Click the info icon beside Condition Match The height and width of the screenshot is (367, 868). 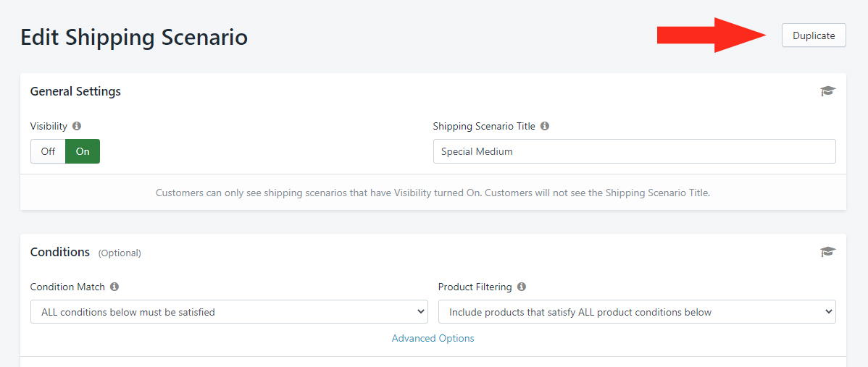tap(114, 287)
